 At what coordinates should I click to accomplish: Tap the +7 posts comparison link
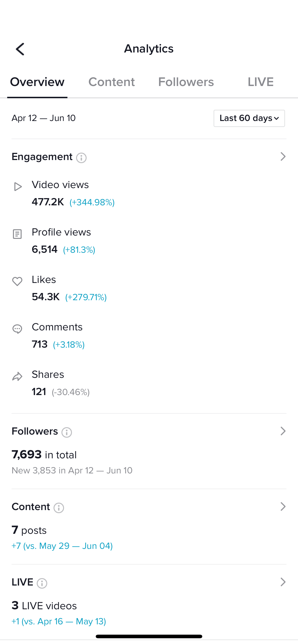tap(62, 546)
